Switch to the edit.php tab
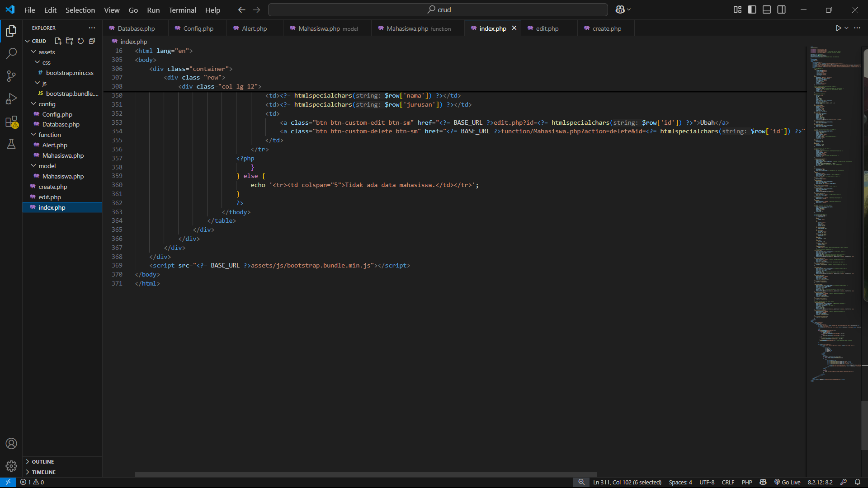Viewport: 868px width, 488px height. click(x=547, y=28)
